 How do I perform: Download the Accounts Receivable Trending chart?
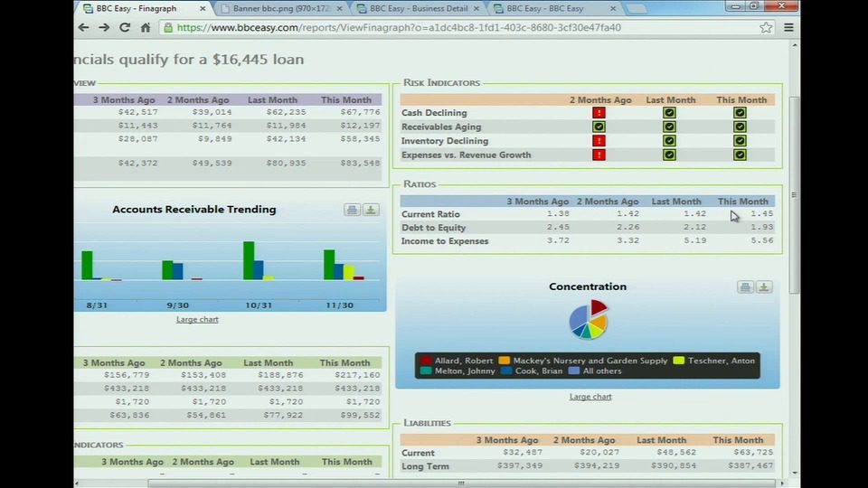371,210
